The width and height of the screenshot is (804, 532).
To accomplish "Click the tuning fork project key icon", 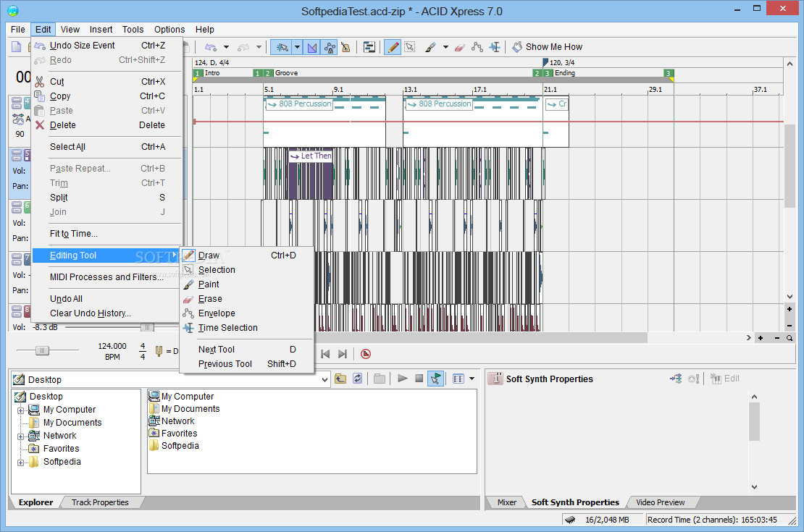I will tap(159, 351).
